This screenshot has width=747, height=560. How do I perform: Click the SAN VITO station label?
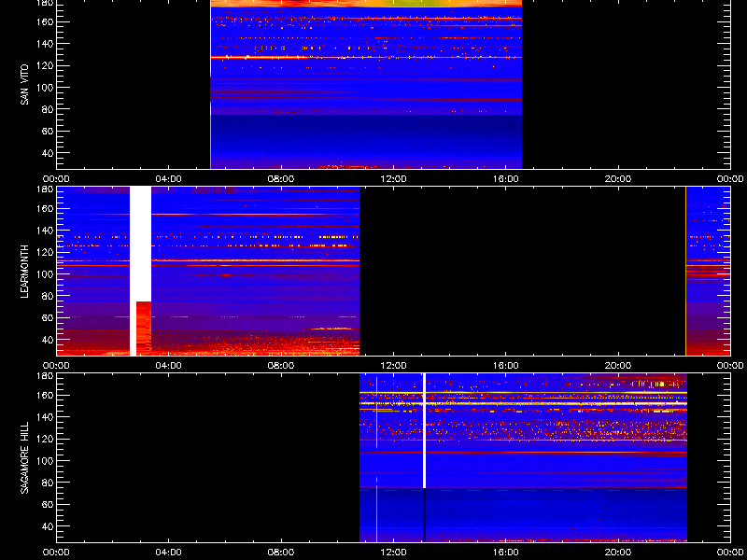point(24,85)
